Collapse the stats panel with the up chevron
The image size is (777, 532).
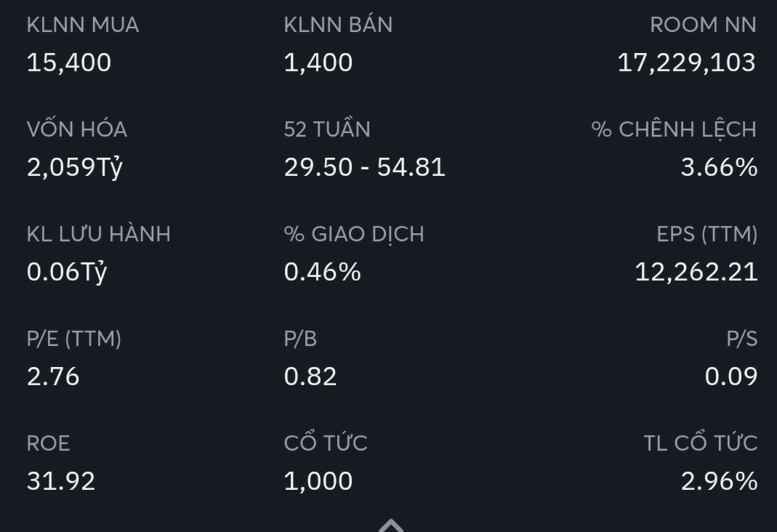391,525
